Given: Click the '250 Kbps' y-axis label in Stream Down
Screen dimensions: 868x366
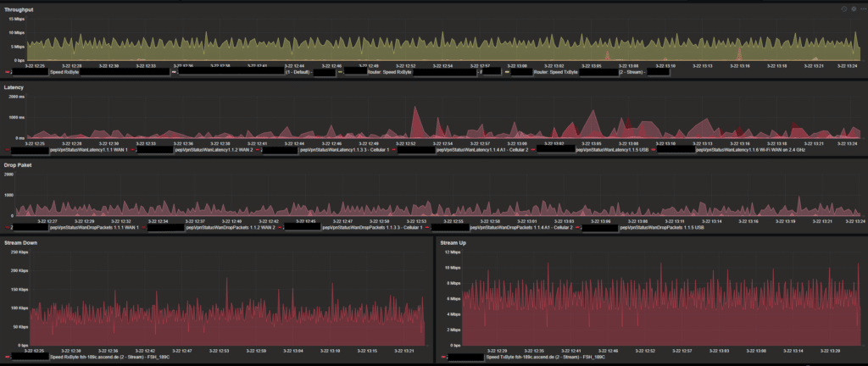Looking at the screenshot, I should pyautogui.click(x=18, y=252).
